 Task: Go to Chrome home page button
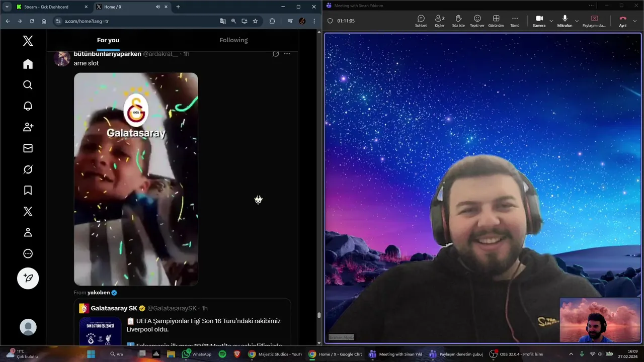pos(44,21)
